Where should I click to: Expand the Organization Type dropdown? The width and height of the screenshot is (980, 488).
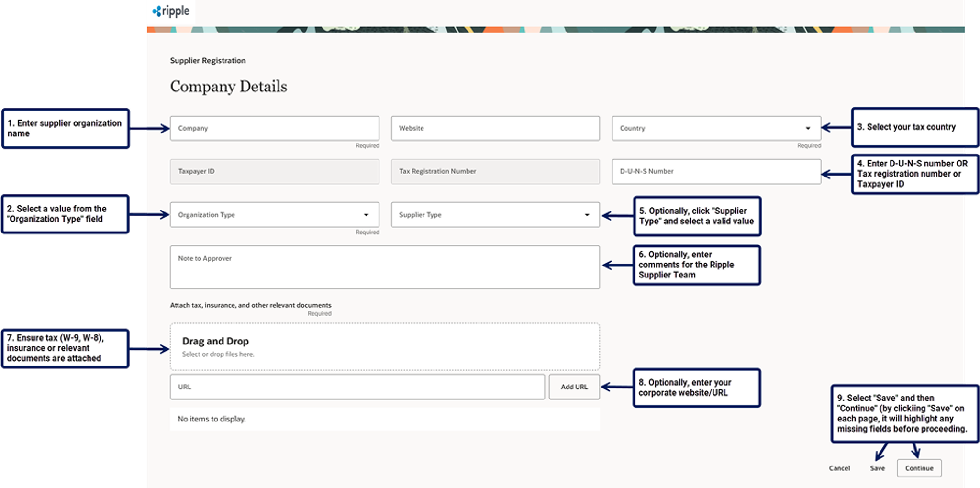coord(275,215)
